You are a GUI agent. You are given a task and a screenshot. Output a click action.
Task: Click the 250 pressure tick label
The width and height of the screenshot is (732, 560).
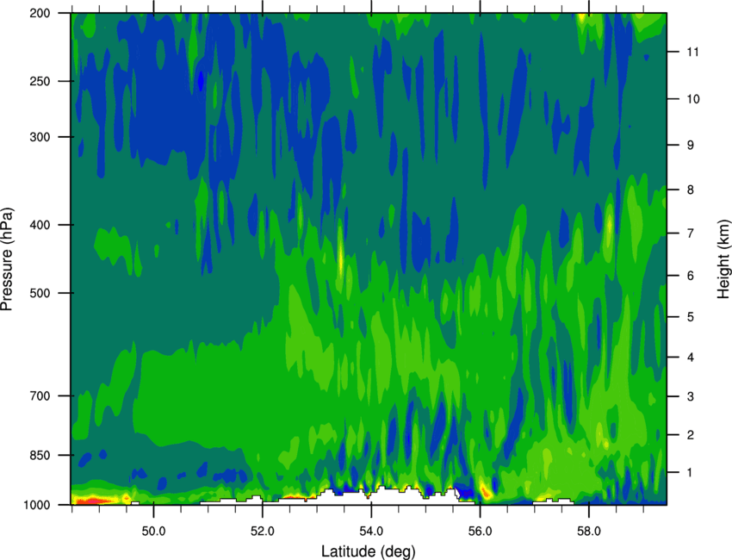(x=40, y=81)
